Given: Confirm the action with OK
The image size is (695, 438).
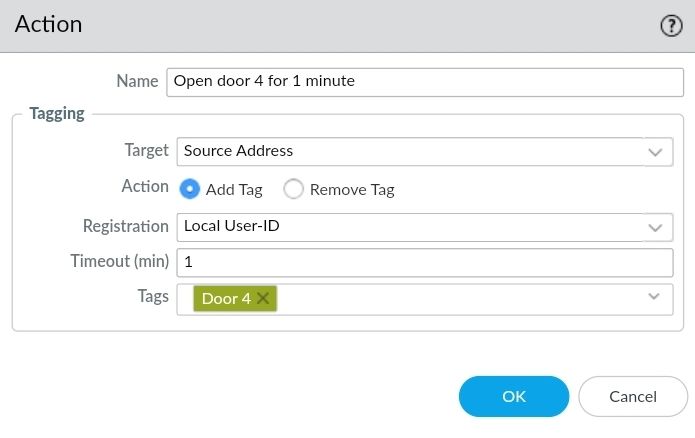Looking at the screenshot, I should (x=513, y=396).
